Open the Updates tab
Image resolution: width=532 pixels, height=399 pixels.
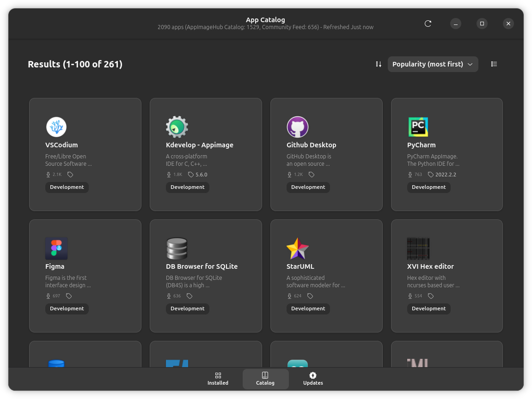pyautogui.click(x=313, y=379)
